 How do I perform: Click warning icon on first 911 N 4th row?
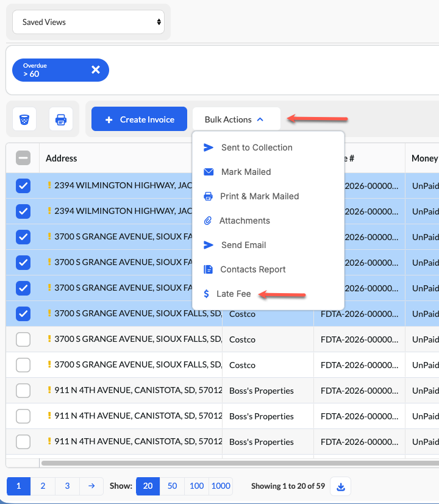click(x=49, y=390)
